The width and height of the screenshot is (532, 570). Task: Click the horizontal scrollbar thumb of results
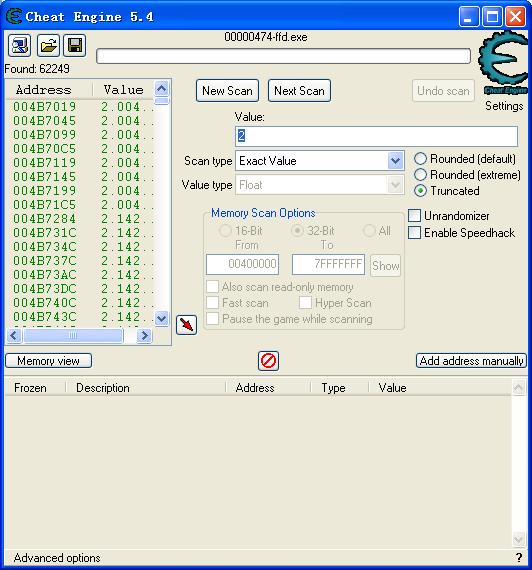coord(73,335)
